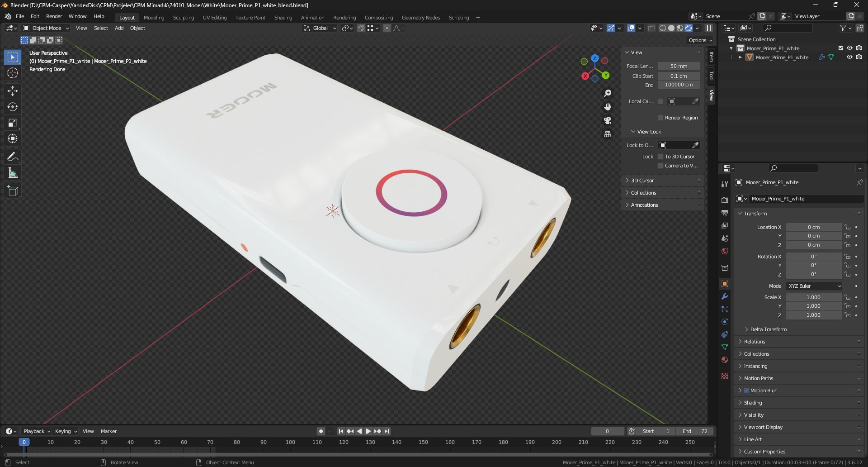Viewport: 868px width, 467px height.
Task: Enable the Render Region checkbox
Action: (660, 118)
